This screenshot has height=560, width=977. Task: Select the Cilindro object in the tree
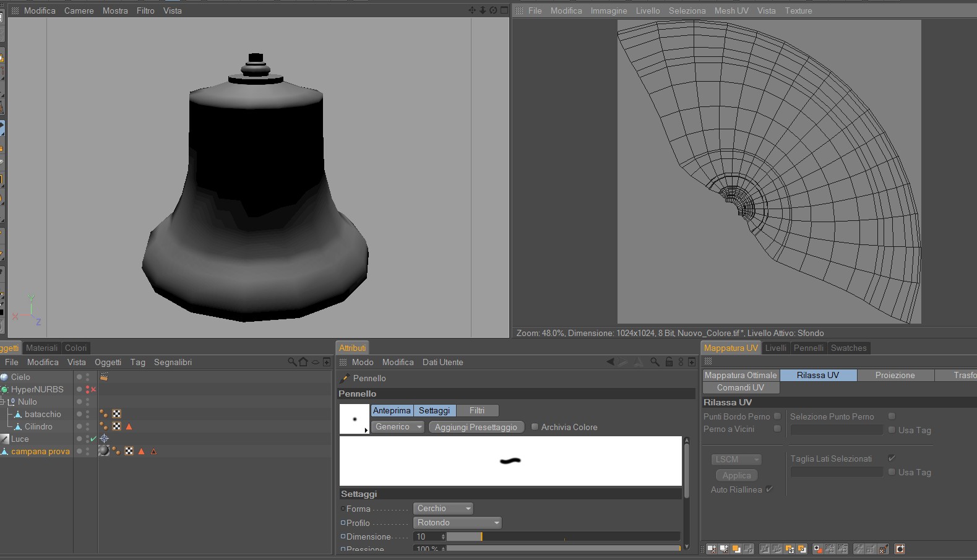click(38, 426)
